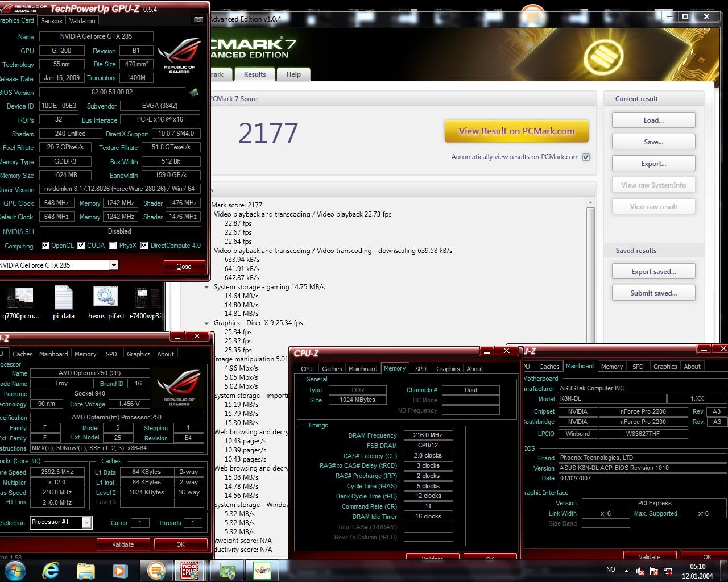This screenshot has height=582, width=728.
Task: Open SPD tab in CPU-Z Memory window
Action: [421, 369]
